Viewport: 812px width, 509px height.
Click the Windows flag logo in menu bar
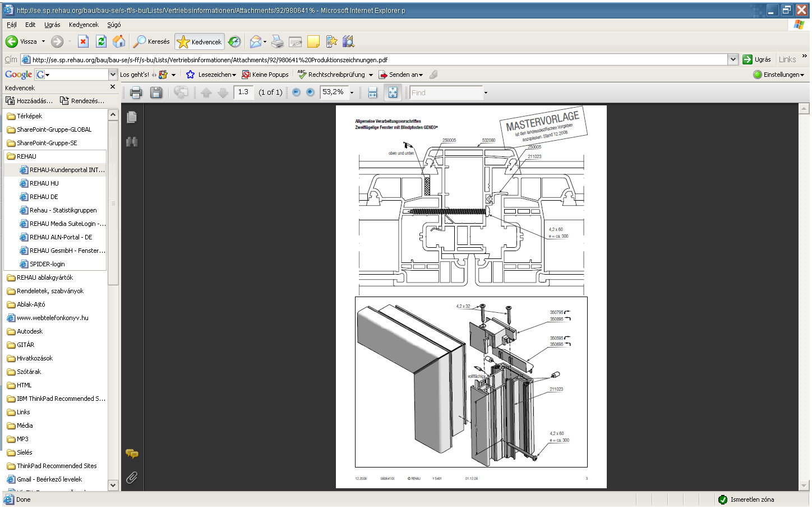click(x=799, y=25)
